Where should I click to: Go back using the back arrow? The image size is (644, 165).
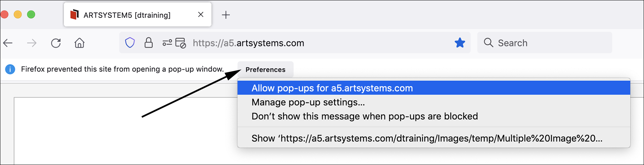point(8,43)
